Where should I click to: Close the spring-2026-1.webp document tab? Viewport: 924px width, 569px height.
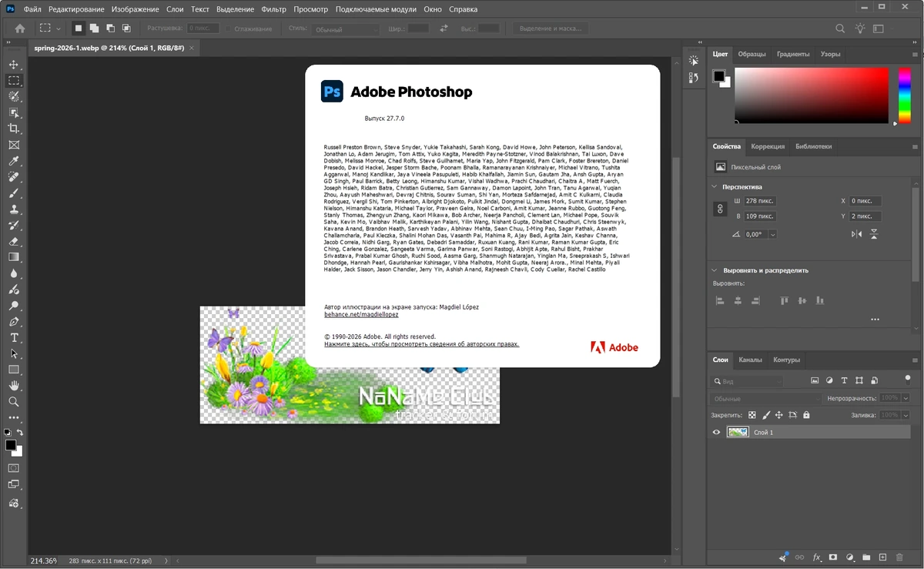192,48
